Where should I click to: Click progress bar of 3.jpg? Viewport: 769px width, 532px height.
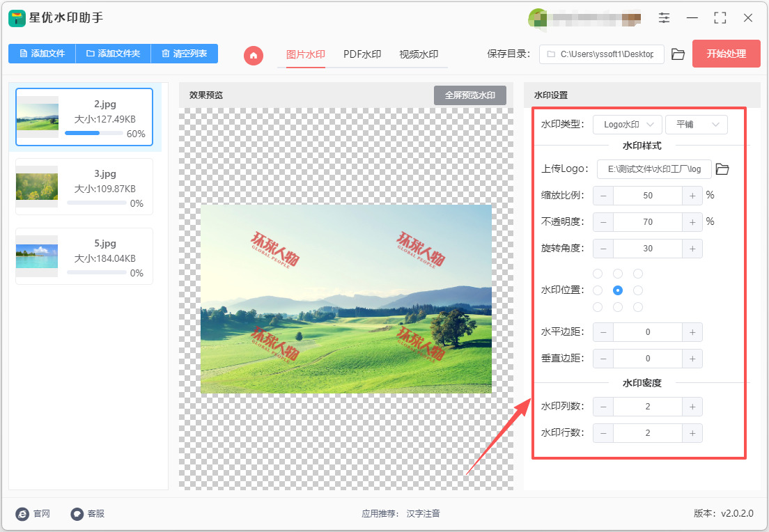pyautogui.click(x=96, y=203)
